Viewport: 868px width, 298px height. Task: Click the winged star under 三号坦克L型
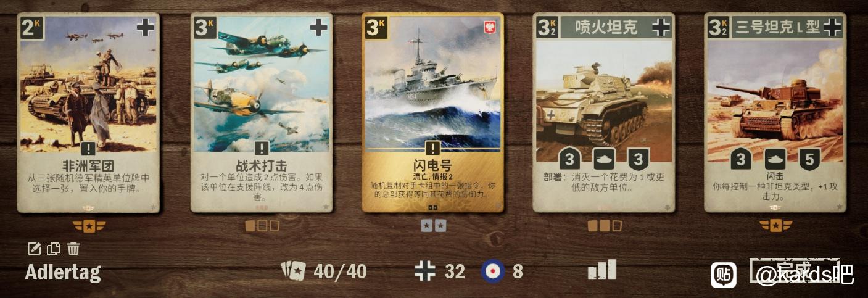pyautogui.click(x=775, y=226)
